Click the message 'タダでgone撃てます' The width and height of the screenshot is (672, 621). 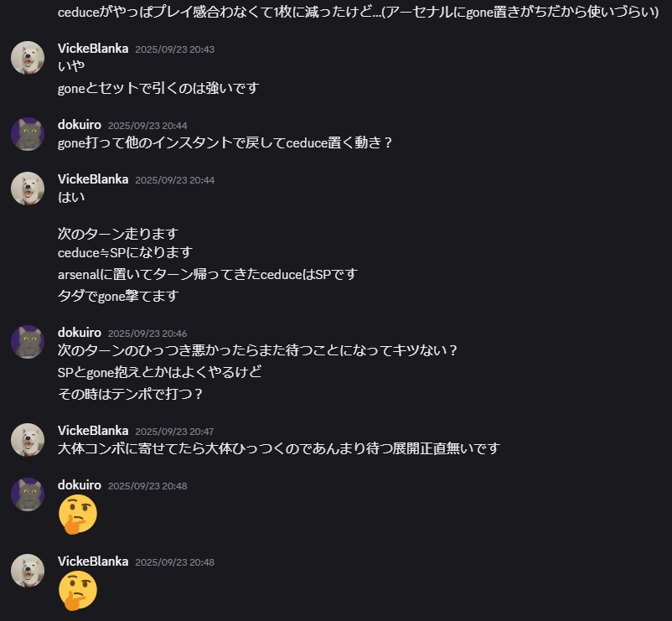[118, 296]
